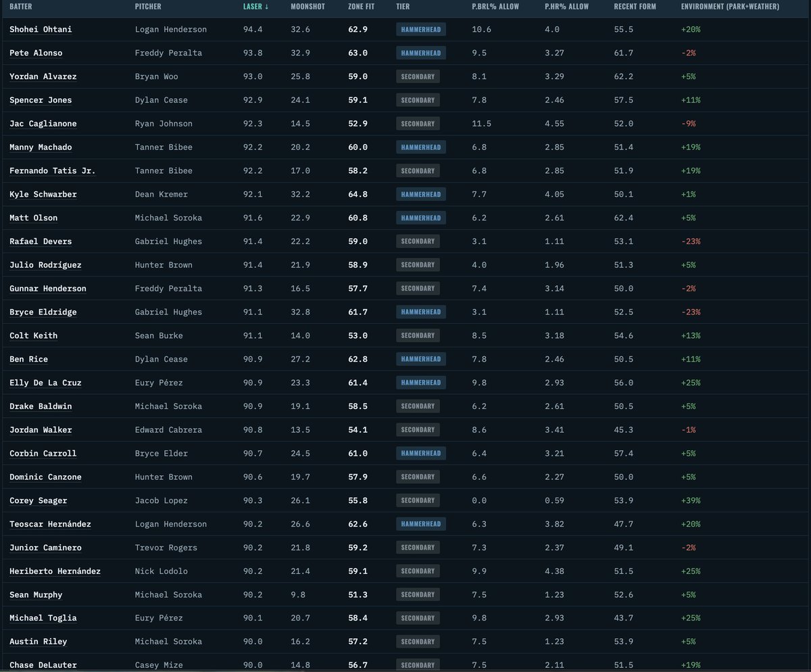
Task: Select -9% environment value in Caglianone row
Action: (x=689, y=124)
